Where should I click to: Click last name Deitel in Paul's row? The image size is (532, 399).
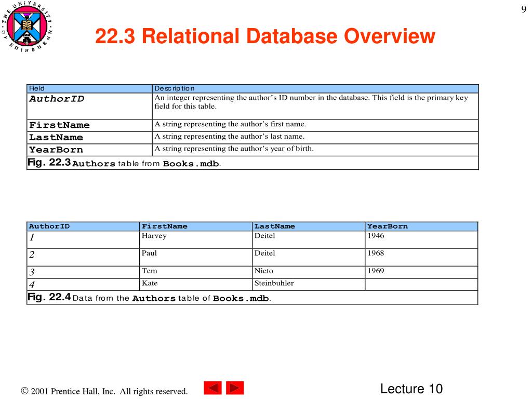(x=264, y=253)
